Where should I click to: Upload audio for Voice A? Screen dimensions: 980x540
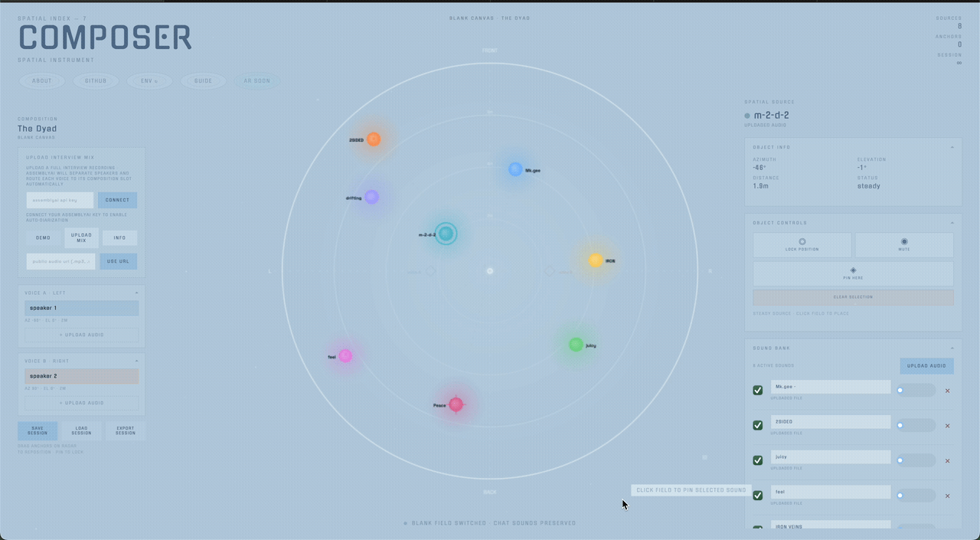pyautogui.click(x=82, y=335)
